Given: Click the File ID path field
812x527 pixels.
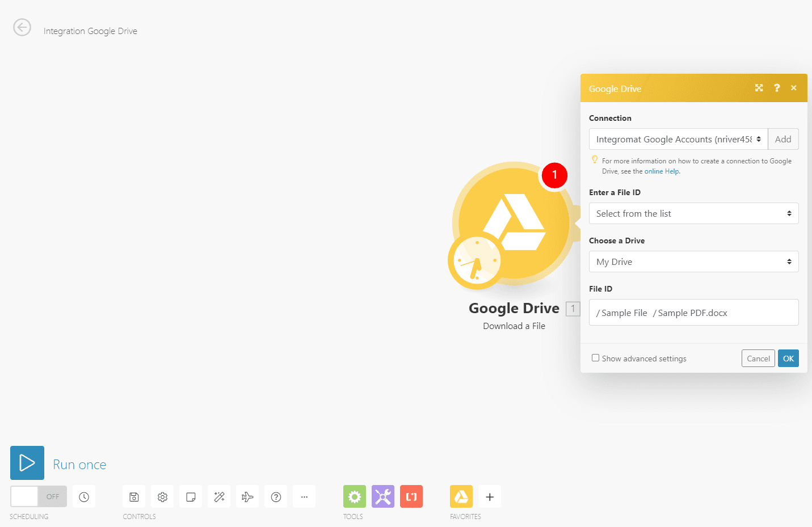Looking at the screenshot, I should tap(694, 313).
